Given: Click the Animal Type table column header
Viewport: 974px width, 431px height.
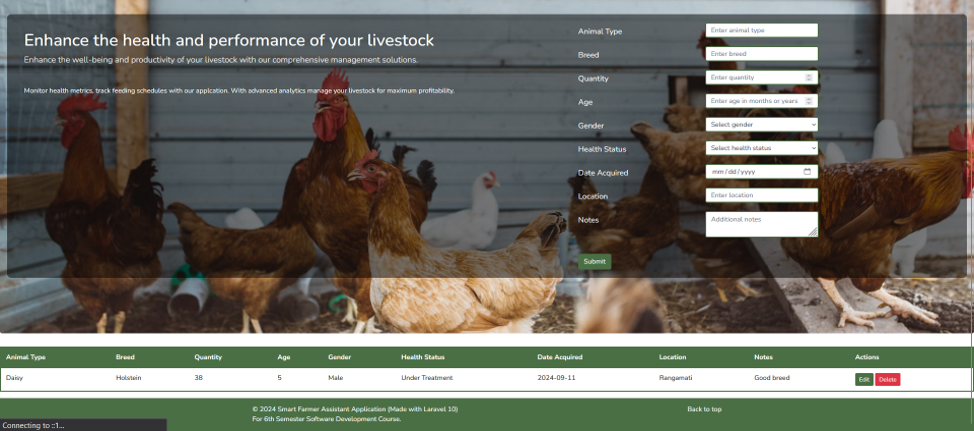Looking at the screenshot, I should (26, 357).
